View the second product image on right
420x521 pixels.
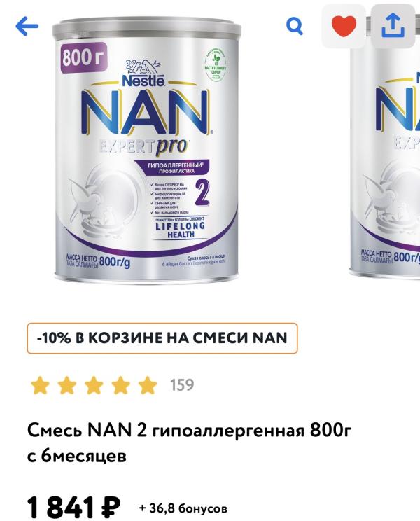pyautogui.click(x=385, y=150)
